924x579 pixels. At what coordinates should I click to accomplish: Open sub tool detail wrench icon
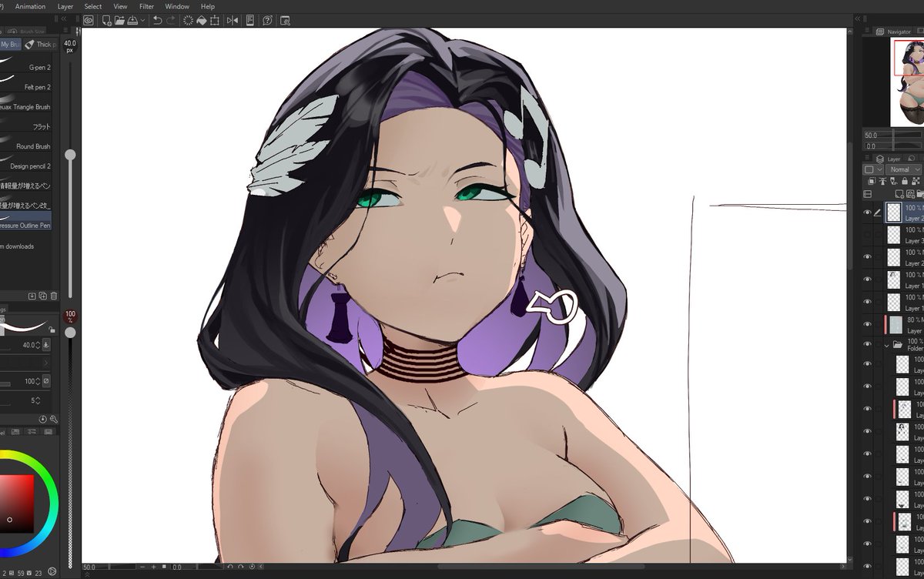tap(53, 420)
